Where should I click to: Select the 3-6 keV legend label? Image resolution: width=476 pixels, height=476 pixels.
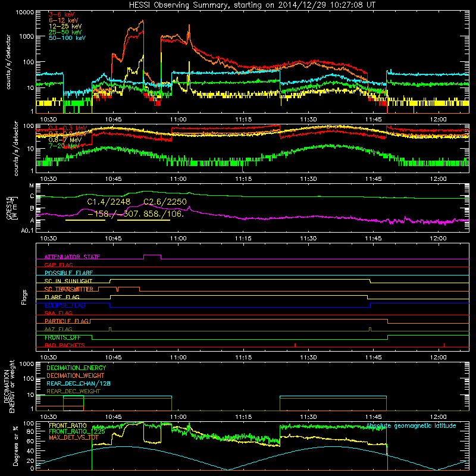click(x=61, y=14)
